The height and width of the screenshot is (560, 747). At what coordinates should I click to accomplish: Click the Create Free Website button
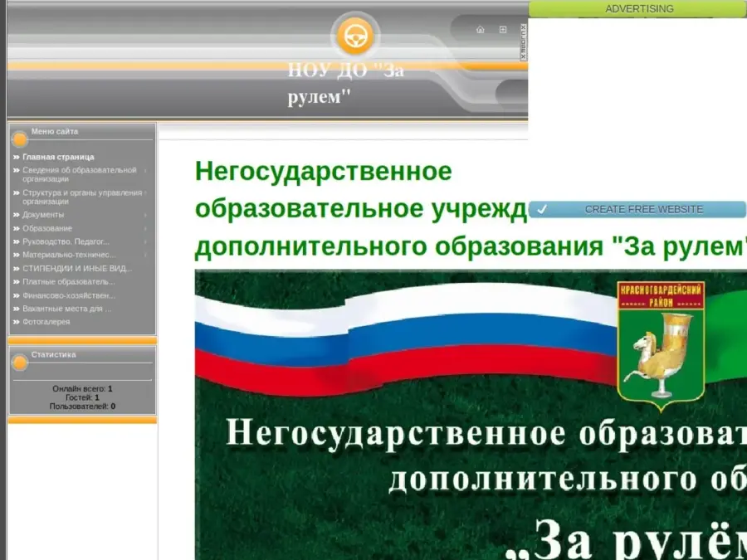(x=643, y=210)
